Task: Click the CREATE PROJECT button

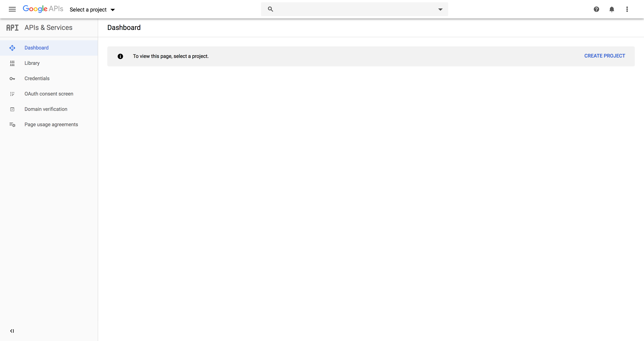Action: (x=604, y=56)
